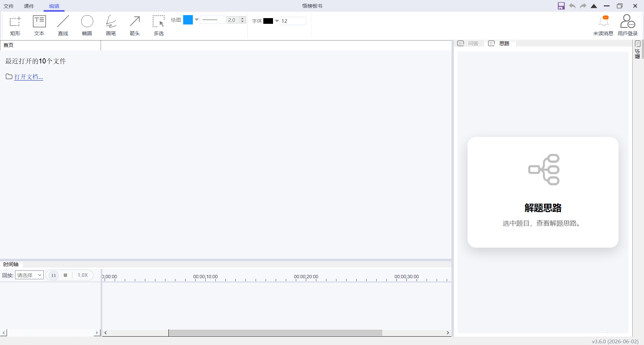The height and width of the screenshot is (345, 644).
Task: Click track list scrollbar right arrow
Action: tap(97, 333)
